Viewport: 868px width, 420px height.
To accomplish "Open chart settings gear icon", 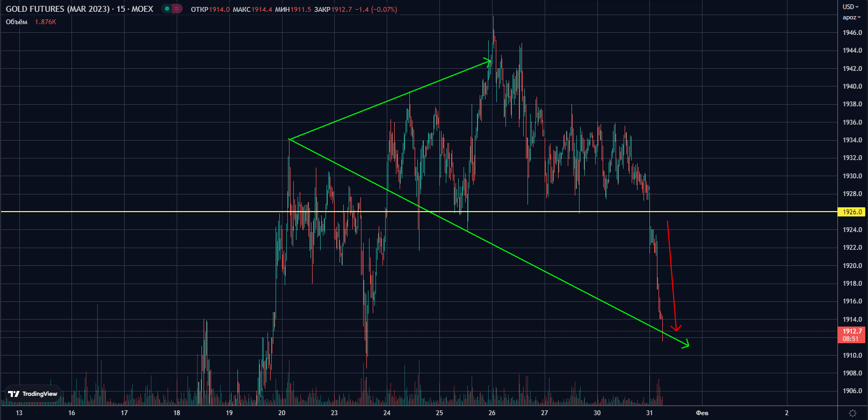I will [x=852, y=413].
